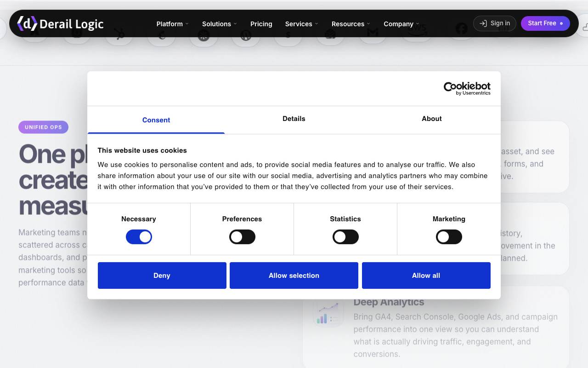The width and height of the screenshot is (588, 368).
Task: Expand the Company dropdown
Action: tap(401, 24)
